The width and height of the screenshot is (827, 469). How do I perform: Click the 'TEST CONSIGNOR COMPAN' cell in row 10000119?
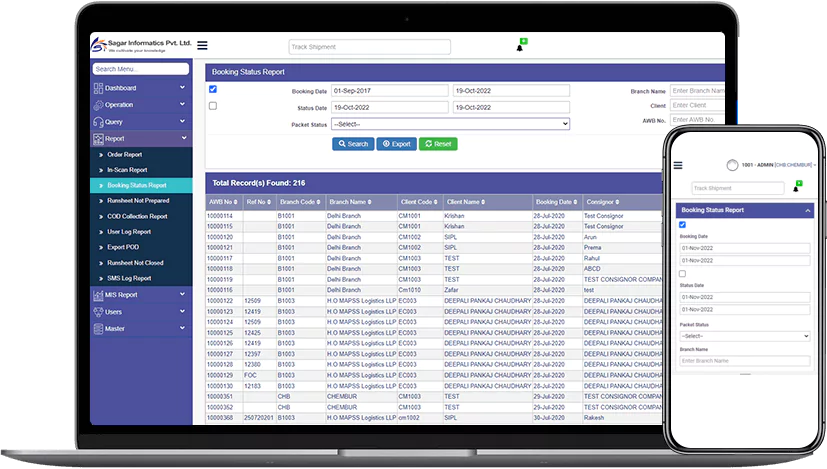point(622,280)
